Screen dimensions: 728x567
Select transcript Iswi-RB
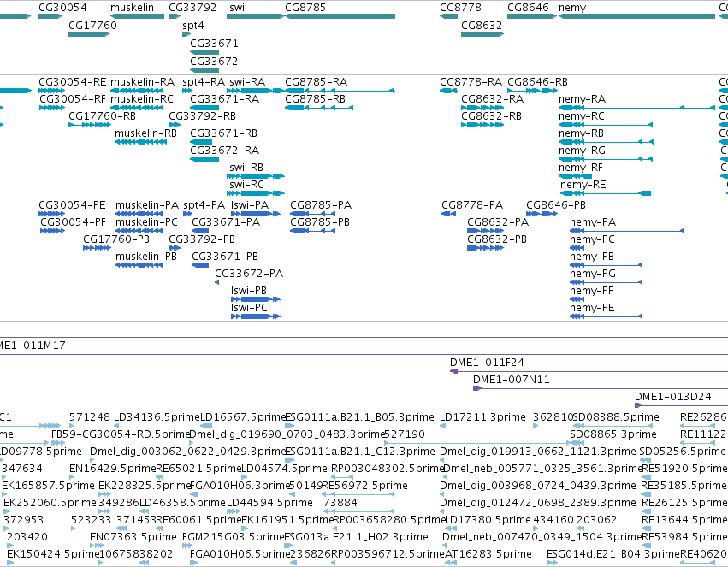256,176
